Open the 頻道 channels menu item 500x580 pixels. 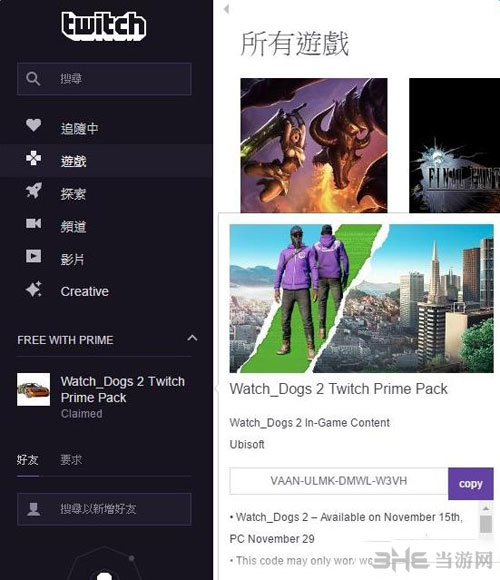click(74, 227)
